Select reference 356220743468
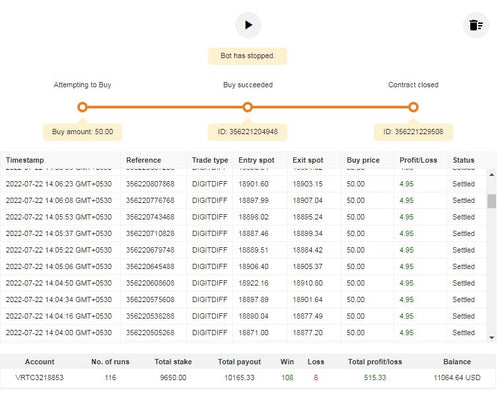Viewport: 500px width, 396px height. 150,217
